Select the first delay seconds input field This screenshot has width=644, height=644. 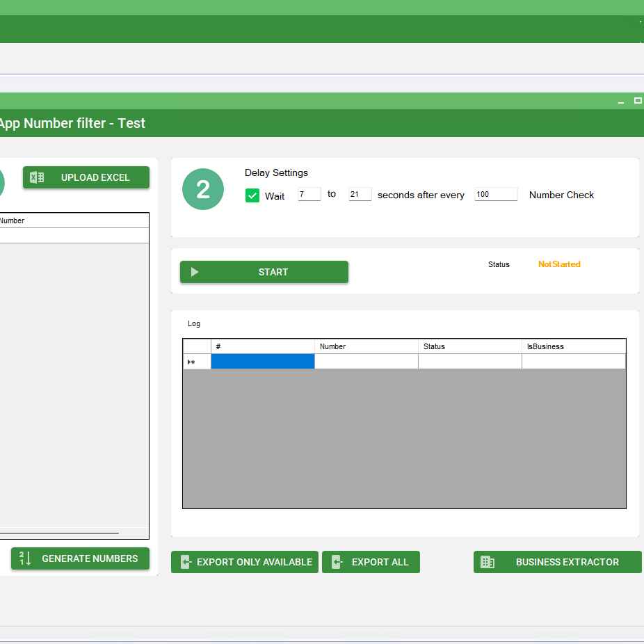[x=309, y=194]
